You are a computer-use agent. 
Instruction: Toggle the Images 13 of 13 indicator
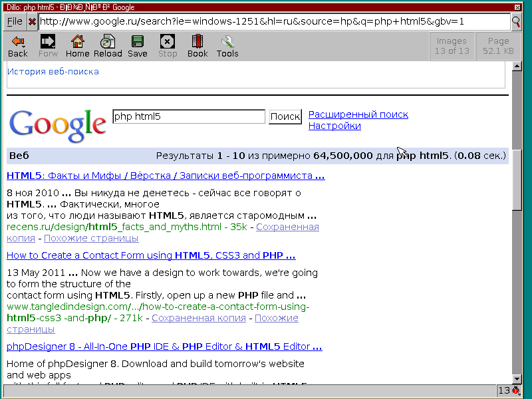(x=452, y=46)
